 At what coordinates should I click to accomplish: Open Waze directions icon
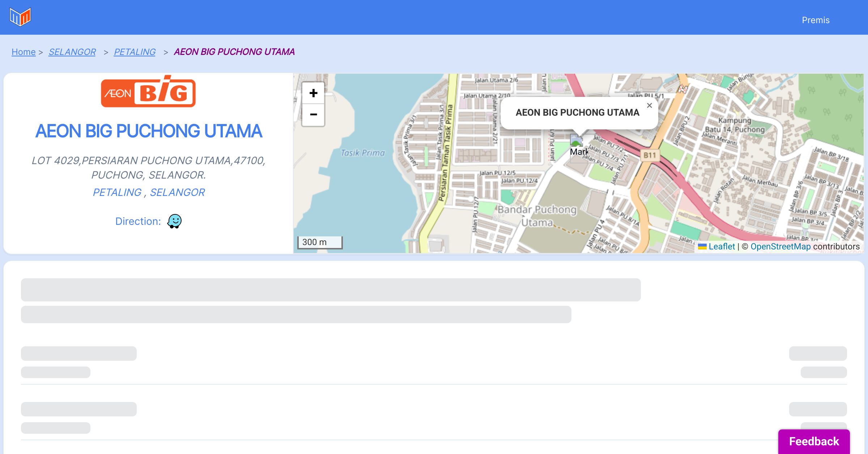point(174,221)
